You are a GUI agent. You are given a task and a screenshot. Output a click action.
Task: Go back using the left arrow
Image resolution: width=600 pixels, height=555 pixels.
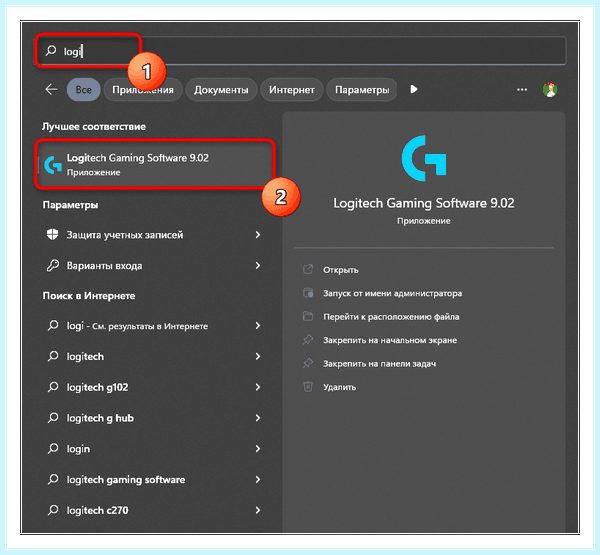pos(51,90)
